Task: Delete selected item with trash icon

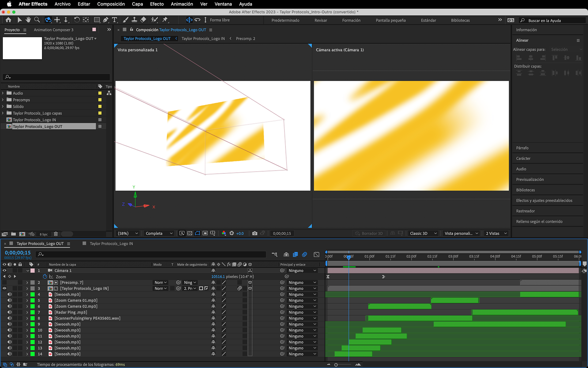Action: pyautogui.click(x=56, y=234)
